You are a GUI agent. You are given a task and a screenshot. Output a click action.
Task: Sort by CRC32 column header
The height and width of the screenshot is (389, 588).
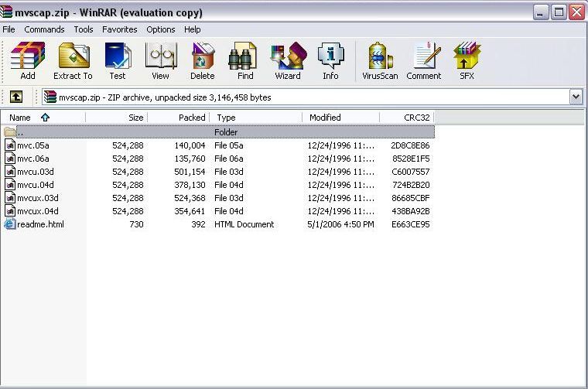coord(407,118)
